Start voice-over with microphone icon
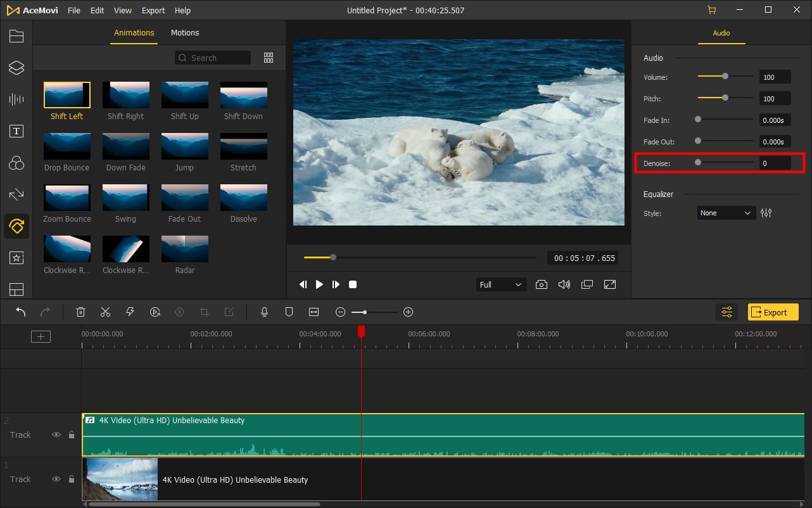 265,312
